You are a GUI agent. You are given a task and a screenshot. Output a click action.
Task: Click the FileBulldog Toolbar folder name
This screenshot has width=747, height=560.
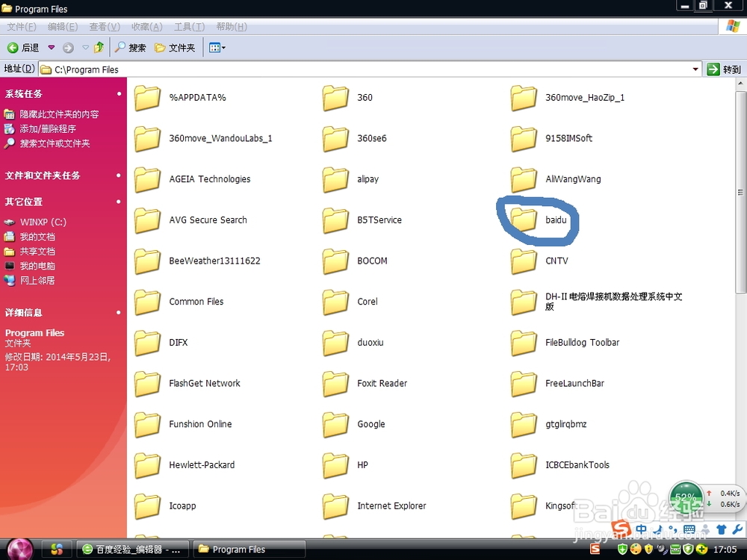(x=582, y=343)
